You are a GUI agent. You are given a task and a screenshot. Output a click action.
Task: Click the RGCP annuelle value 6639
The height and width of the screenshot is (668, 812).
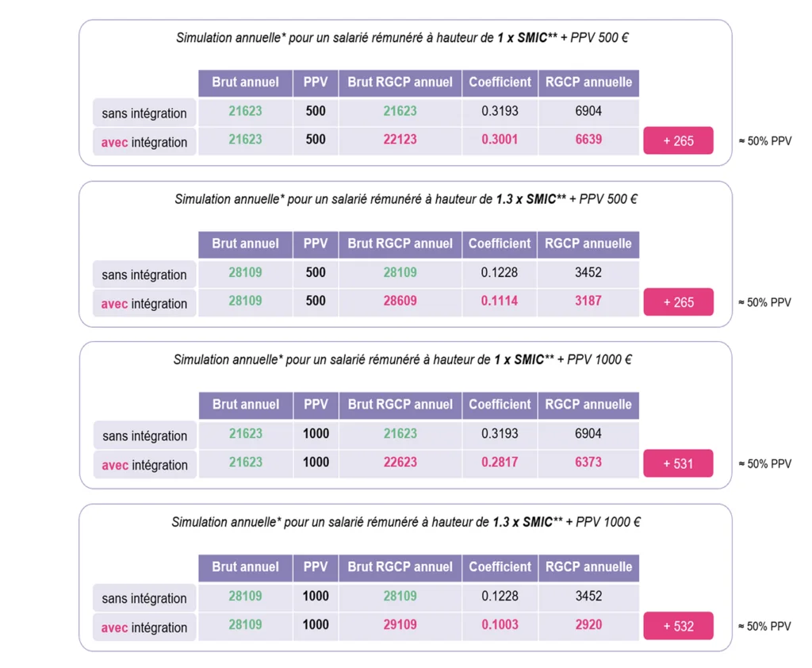pos(588,140)
